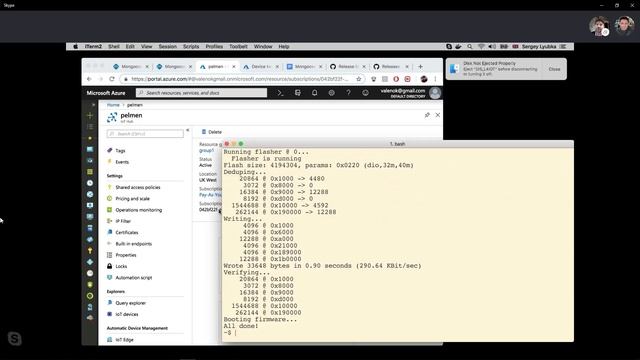
Task: Open the iTerm2 menu
Action: pos(93,47)
